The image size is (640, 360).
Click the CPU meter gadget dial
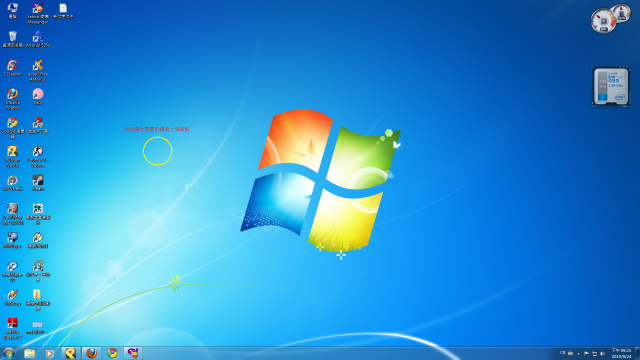click(604, 21)
